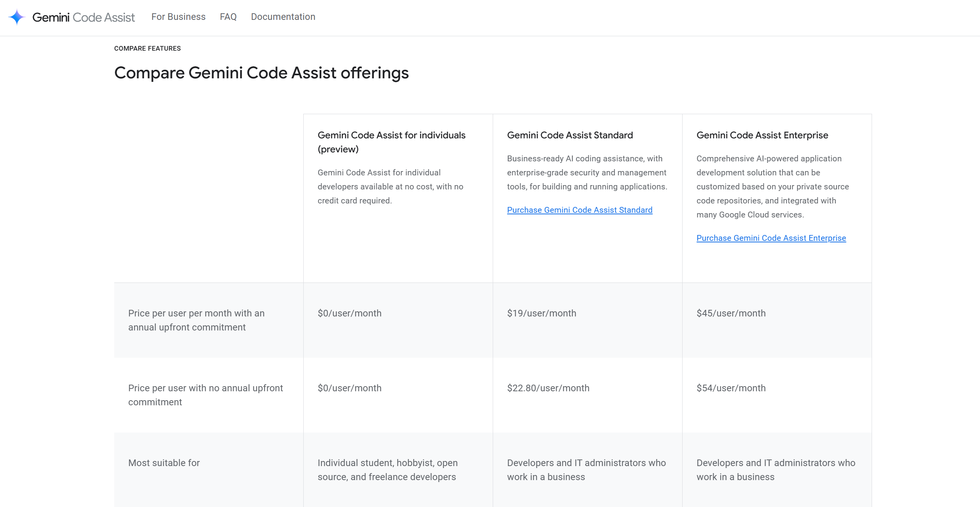
Task: Click the annual upfront commitment row label
Action: pyautogui.click(x=196, y=320)
